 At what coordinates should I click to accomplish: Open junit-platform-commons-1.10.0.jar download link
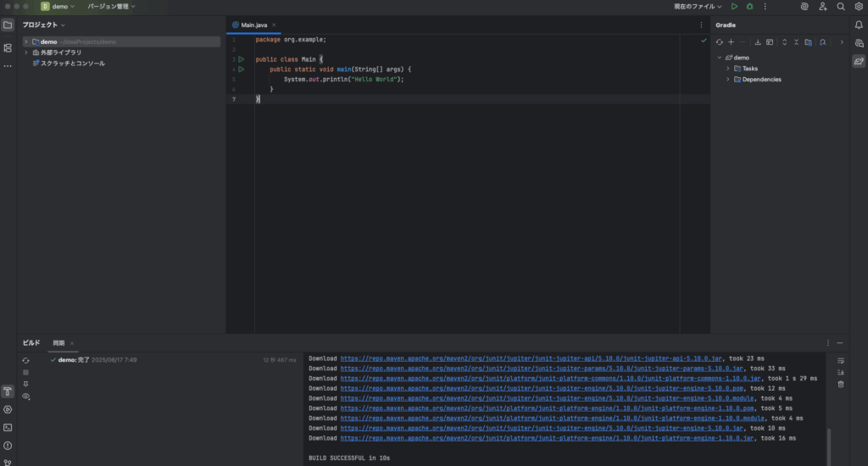[x=550, y=379]
